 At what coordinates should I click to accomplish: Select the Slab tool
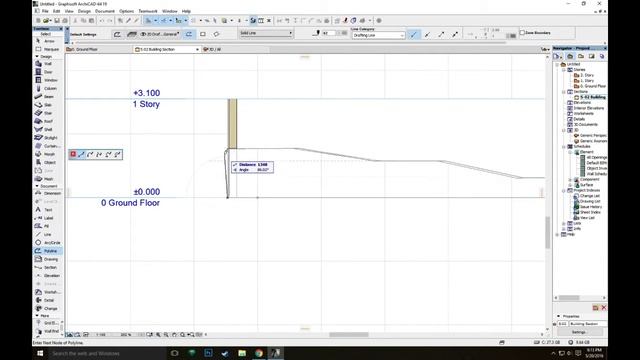coord(48,105)
